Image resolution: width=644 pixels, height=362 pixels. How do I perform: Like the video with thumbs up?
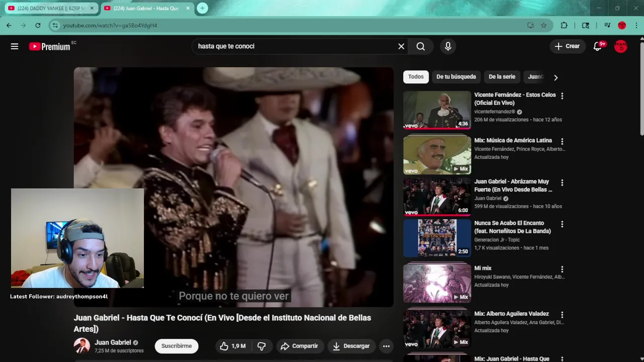tap(233, 346)
